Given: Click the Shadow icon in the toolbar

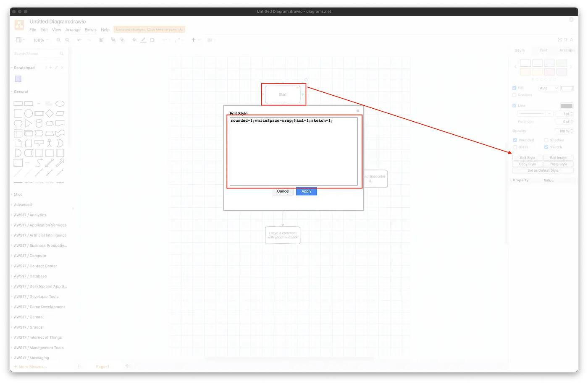Looking at the screenshot, I should click(x=152, y=40).
